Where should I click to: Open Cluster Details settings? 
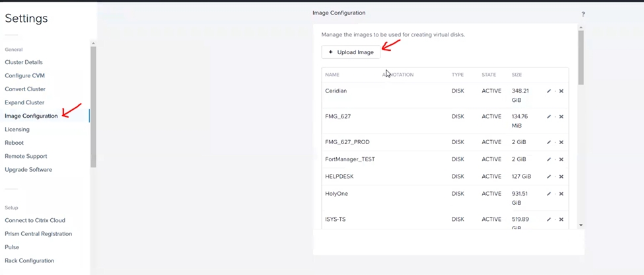coord(24,62)
